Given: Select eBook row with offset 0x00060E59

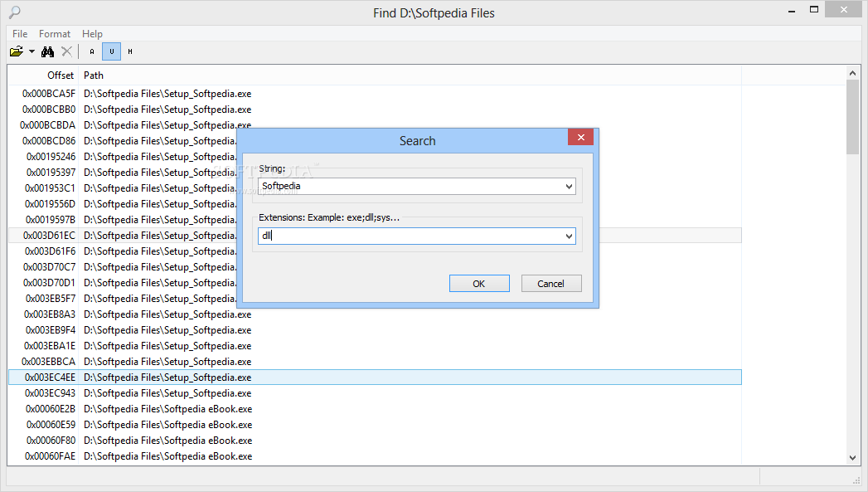Looking at the screenshot, I should (375, 425).
